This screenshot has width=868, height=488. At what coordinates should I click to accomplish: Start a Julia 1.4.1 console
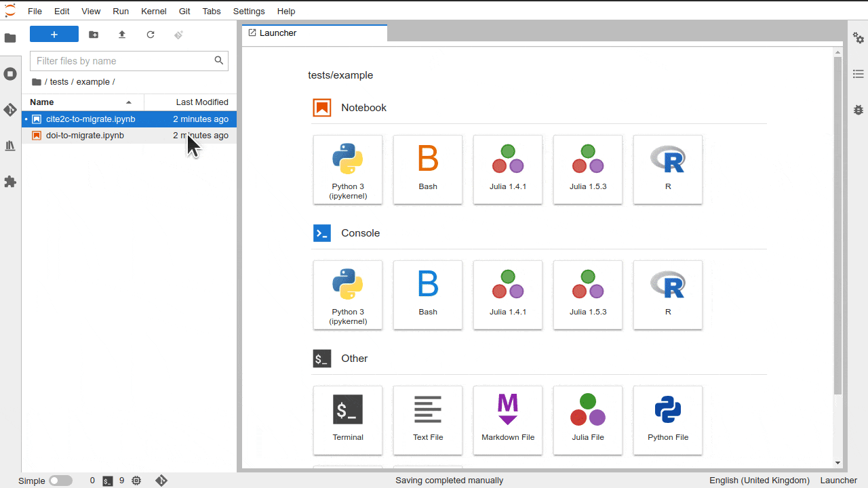508,295
